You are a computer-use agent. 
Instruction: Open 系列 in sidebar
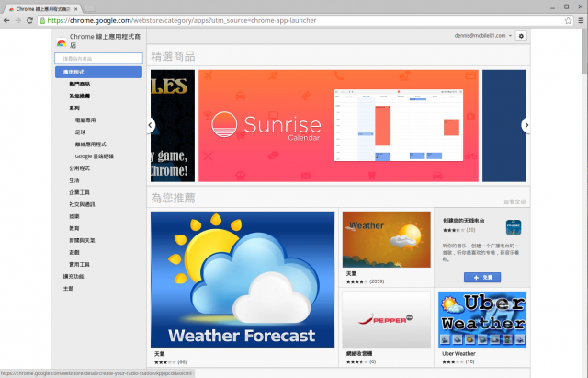[x=74, y=109]
